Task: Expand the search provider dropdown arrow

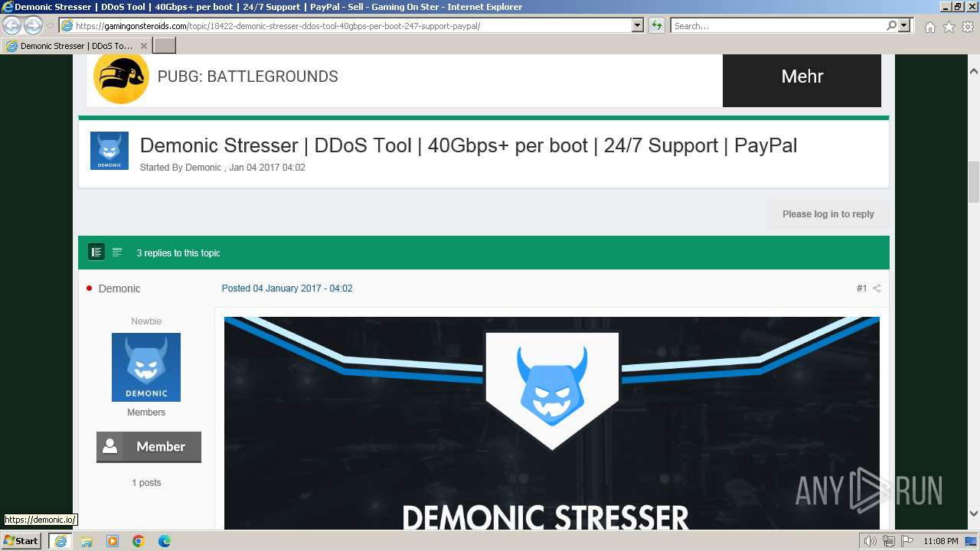Action: pyautogui.click(x=904, y=25)
